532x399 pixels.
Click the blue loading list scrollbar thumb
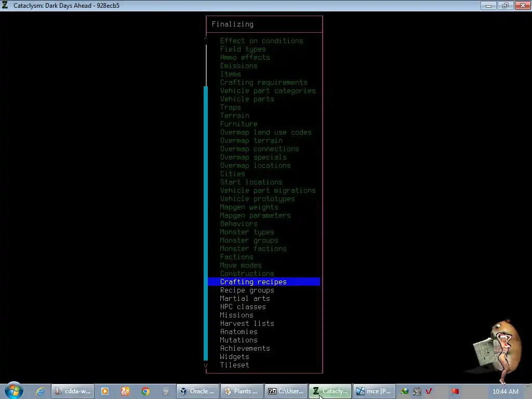[x=206, y=223]
